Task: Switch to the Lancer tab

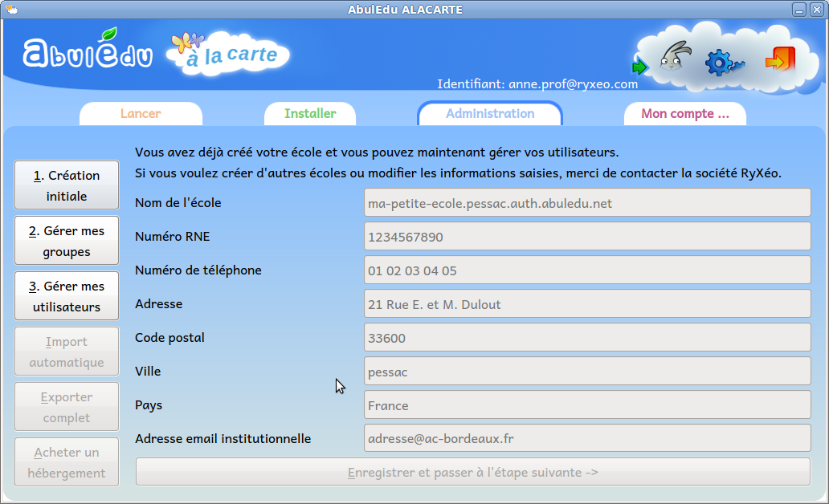Action: [x=141, y=114]
